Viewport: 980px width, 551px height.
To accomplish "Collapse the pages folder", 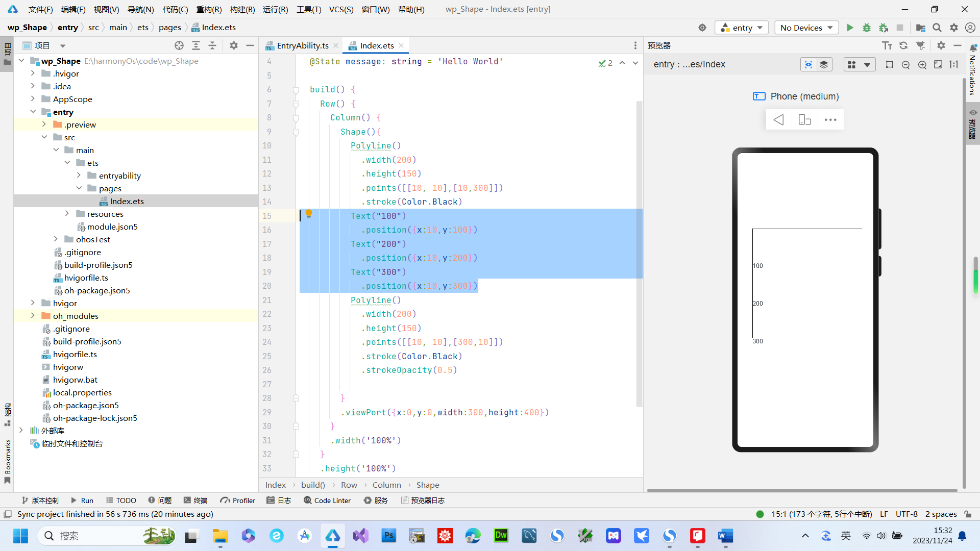I will pos(79,188).
